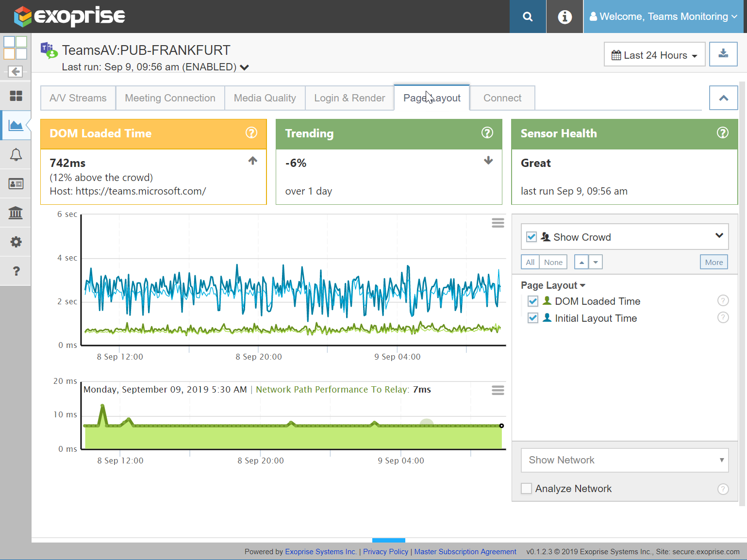Open help for Analyze Network
747x560 pixels.
click(723, 489)
